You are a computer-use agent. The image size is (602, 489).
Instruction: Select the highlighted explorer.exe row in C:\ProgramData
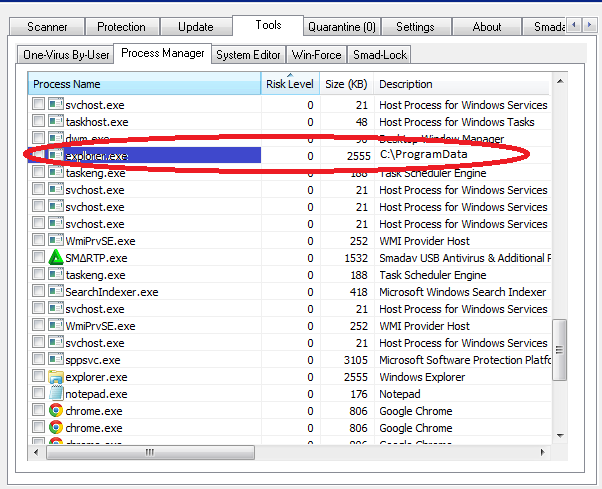tap(290, 155)
